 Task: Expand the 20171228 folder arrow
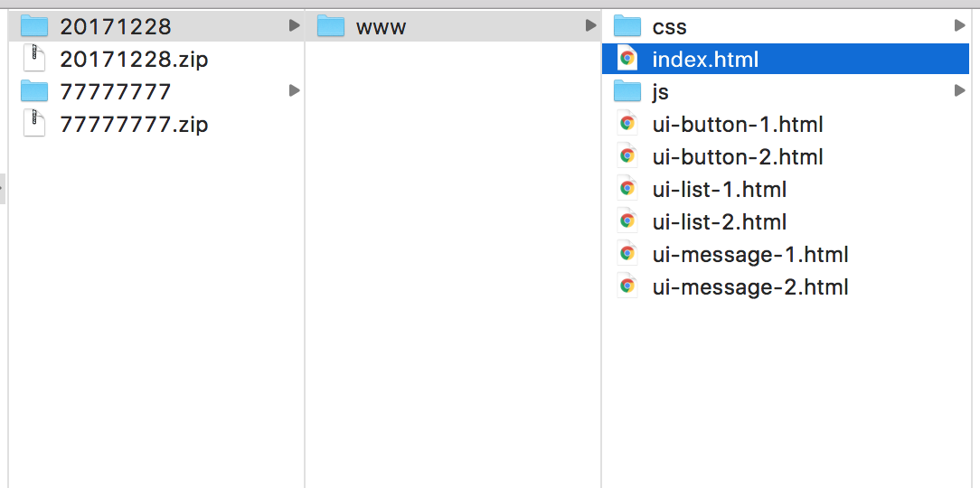[x=294, y=26]
